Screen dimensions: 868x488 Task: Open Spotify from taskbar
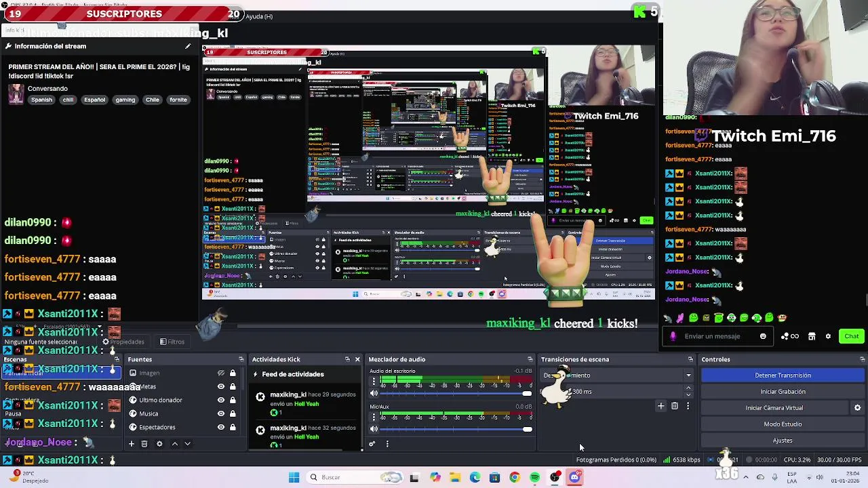click(534, 477)
